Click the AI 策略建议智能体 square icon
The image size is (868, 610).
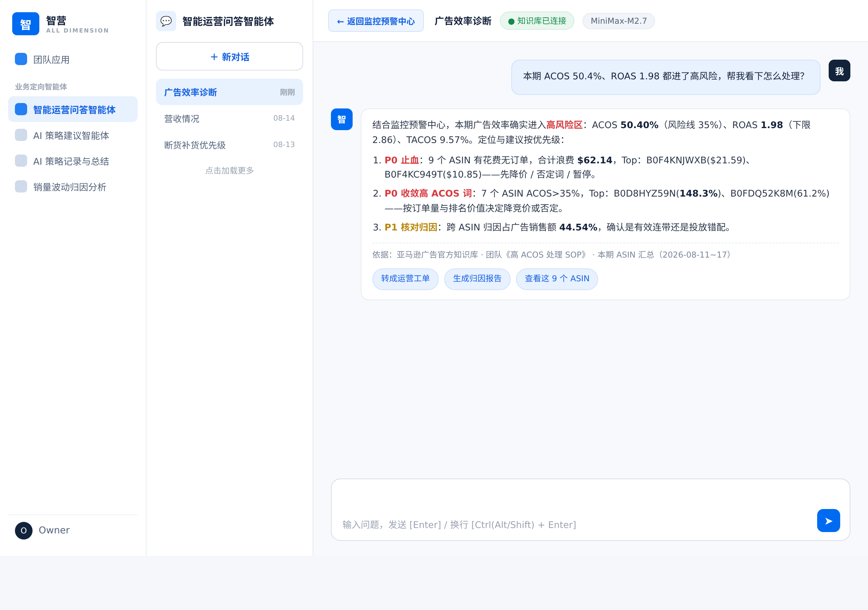(x=21, y=135)
